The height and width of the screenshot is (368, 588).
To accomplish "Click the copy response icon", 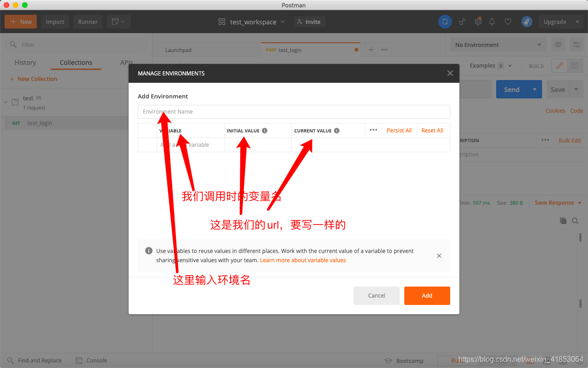I will pyautogui.click(x=563, y=221).
